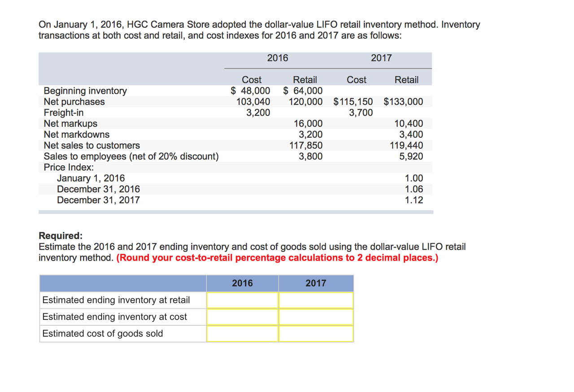Click the 3,200 freight-in 2016 cost value
574x392 pixels.
(x=258, y=113)
